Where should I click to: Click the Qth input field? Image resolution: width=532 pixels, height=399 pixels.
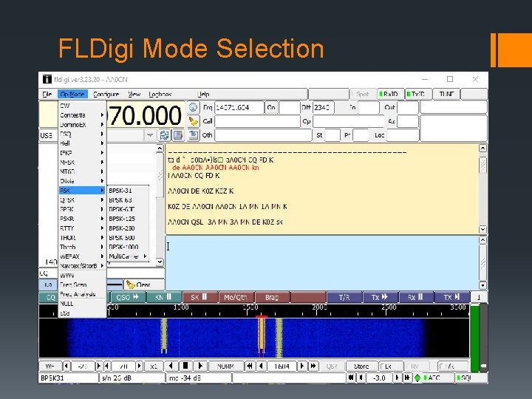pyautogui.click(x=263, y=135)
